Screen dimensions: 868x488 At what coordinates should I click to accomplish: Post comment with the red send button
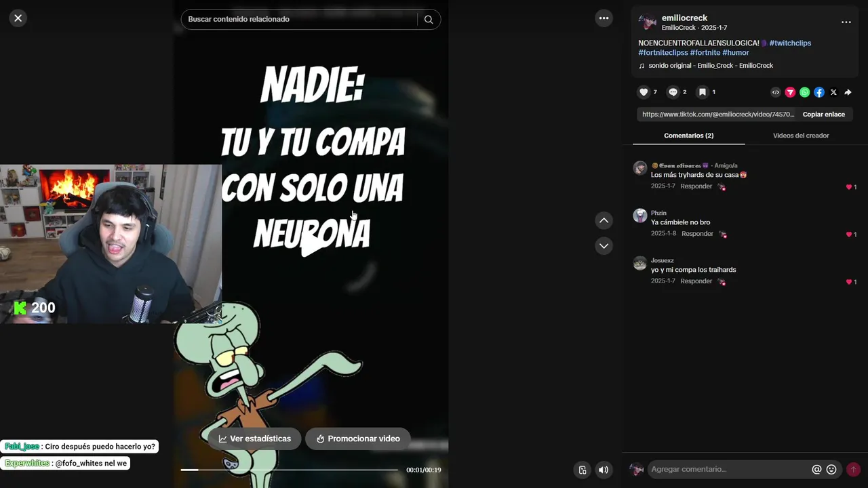click(853, 469)
